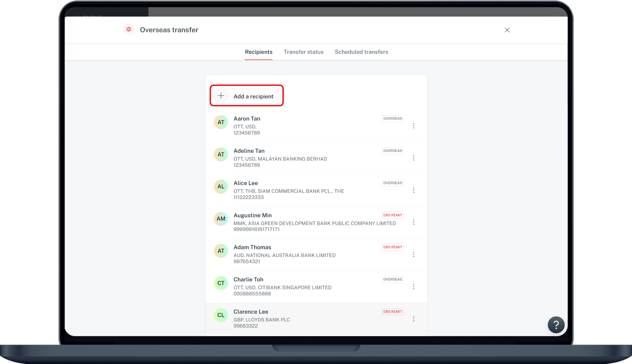The height and width of the screenshot is (364, 632).
Task: Close the Overseas transfer window
Action: point(507,30)
